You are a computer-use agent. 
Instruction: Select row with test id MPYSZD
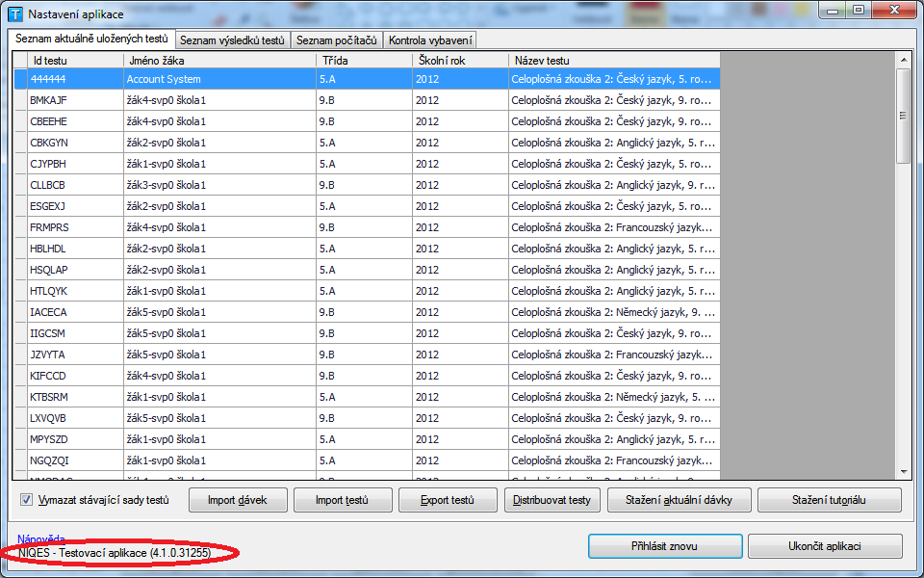[367, 440]
